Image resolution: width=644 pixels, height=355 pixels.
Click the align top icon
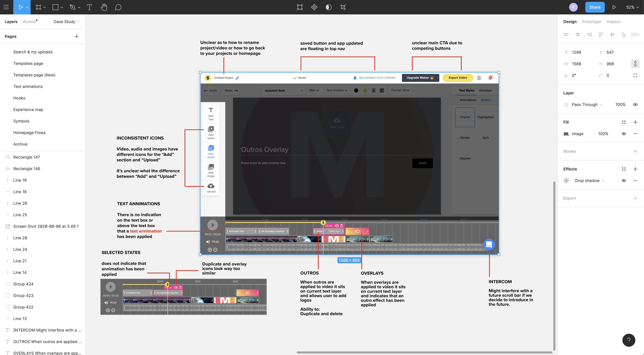601,35
